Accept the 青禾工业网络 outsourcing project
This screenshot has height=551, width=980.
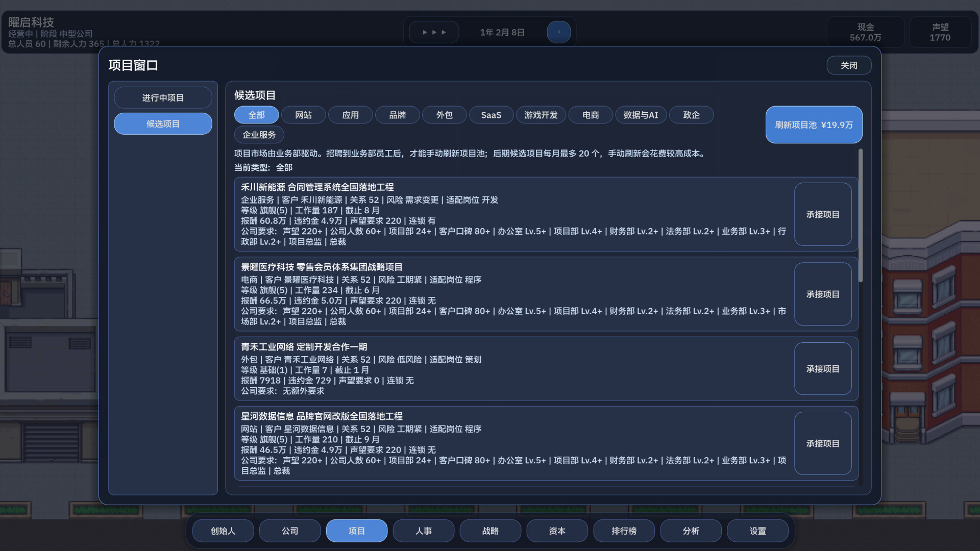(822, 368)
